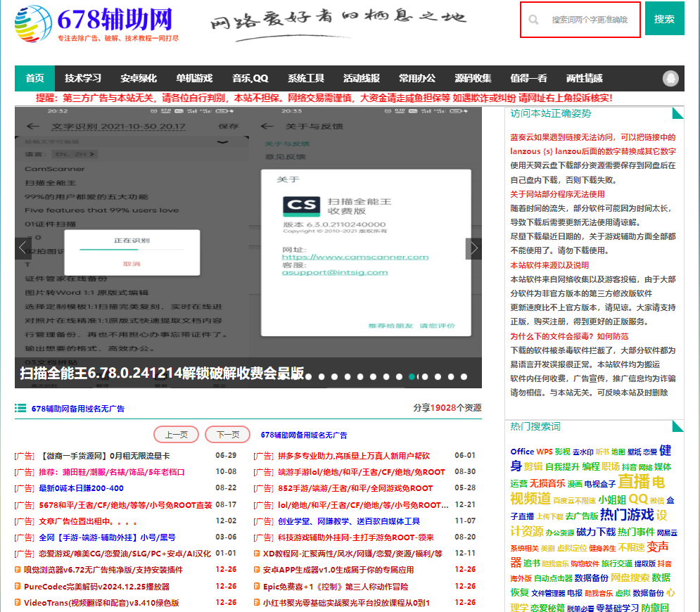Click the teal corner mark of 热门搜索词
Screen dimensions: 700x612
(679, 426)
